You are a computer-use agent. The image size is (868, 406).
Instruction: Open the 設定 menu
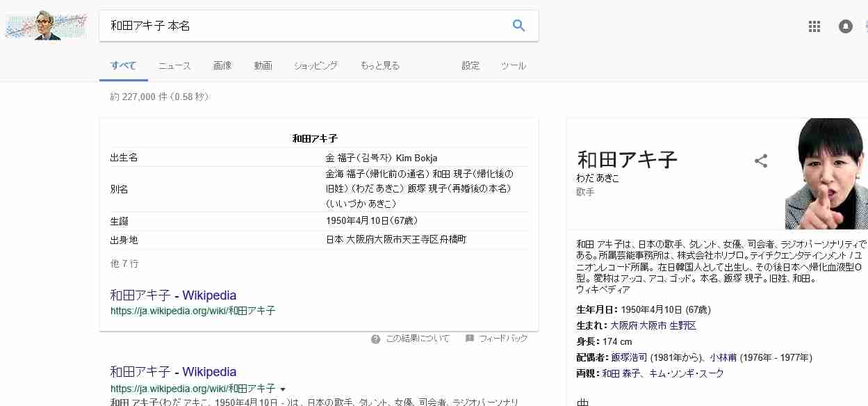470,66
